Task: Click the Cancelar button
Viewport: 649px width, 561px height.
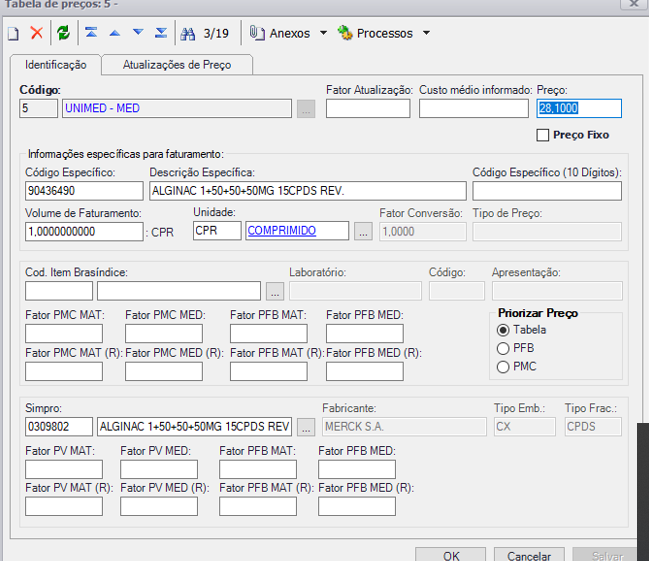Action: tap(529, 556)
